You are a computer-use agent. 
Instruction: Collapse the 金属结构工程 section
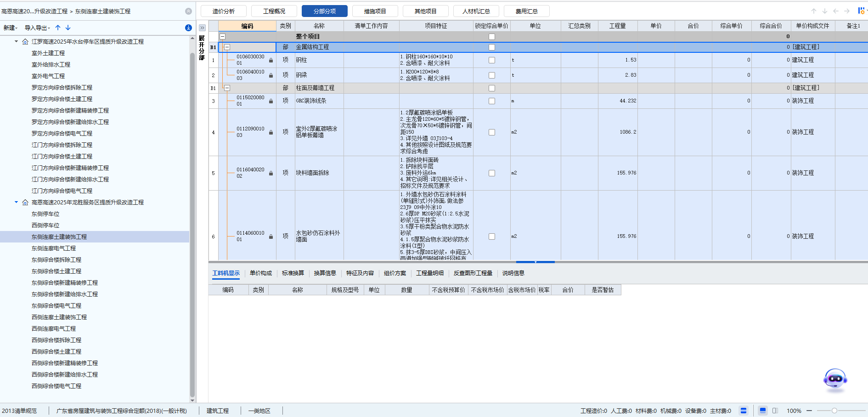click(227, 47)
